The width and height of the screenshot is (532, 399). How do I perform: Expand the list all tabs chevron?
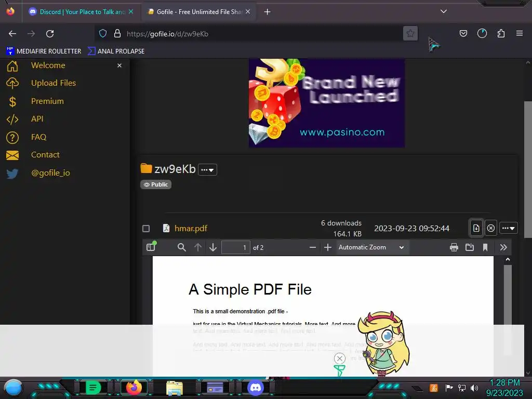(x=444, y=11)
